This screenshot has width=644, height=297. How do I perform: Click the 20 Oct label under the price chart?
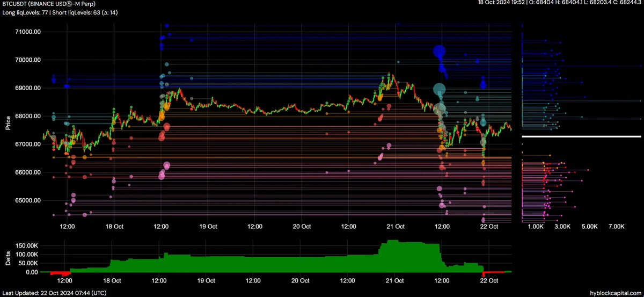pos(302,227)
